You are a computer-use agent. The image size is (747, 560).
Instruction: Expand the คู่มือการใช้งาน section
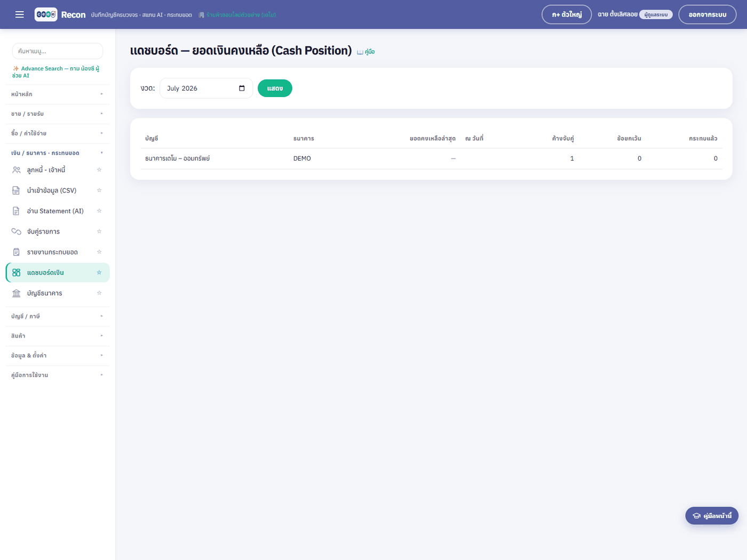pos(58,375)
